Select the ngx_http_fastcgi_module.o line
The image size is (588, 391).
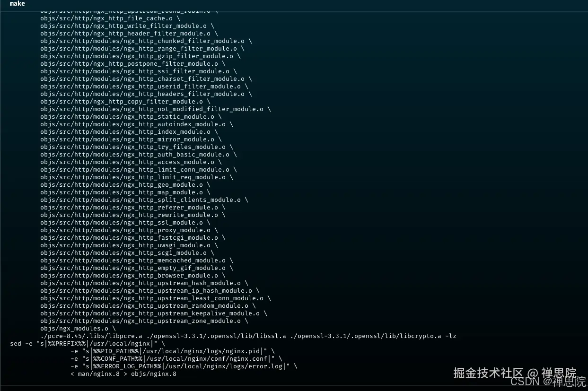(132, 238)
